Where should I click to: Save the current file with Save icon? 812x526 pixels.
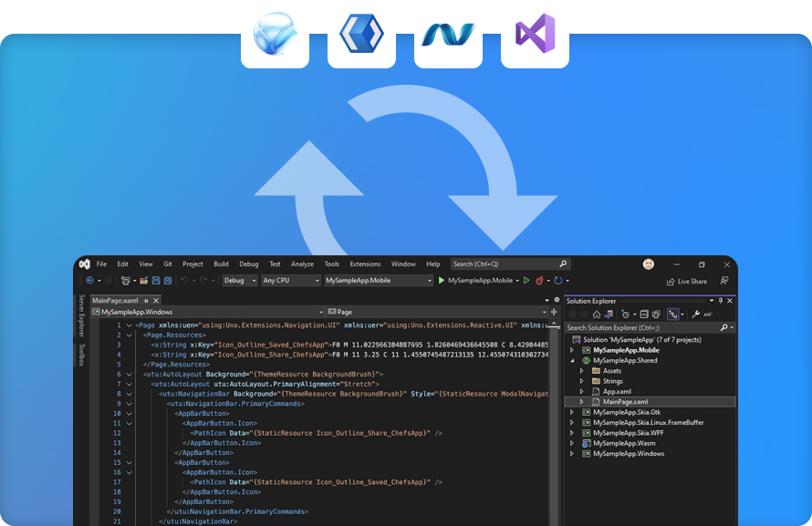click(x=156, y=281)
